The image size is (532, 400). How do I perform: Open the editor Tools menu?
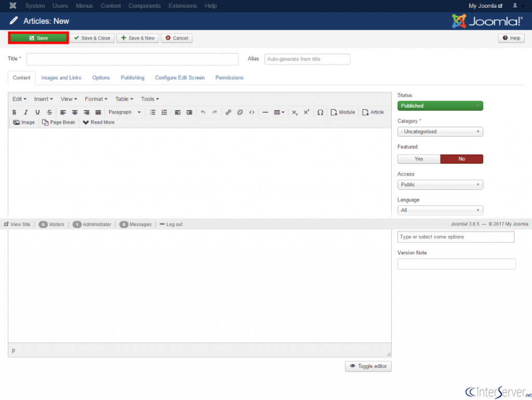[150, 99]
